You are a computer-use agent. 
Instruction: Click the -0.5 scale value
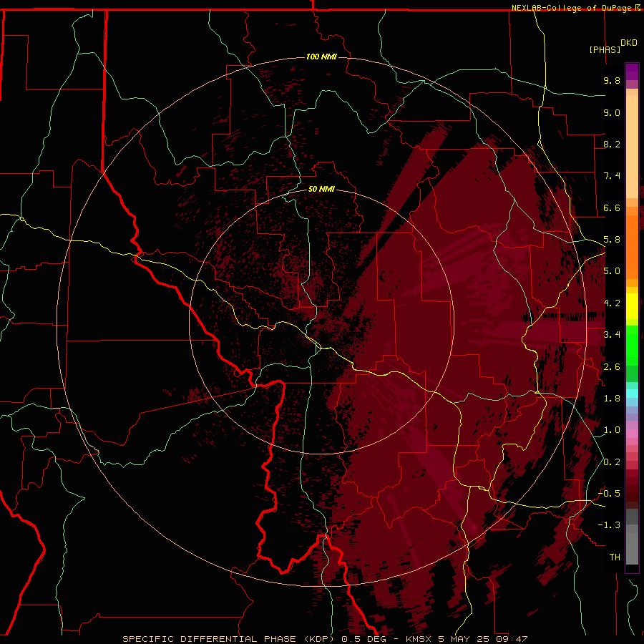click(609, 494)
